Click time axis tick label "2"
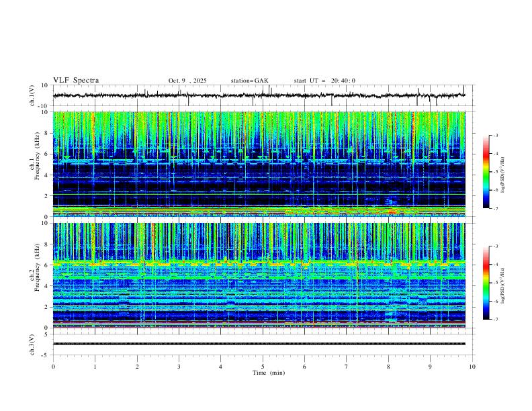Viewport: 532px width, 411px height. (x=137, y=367)
